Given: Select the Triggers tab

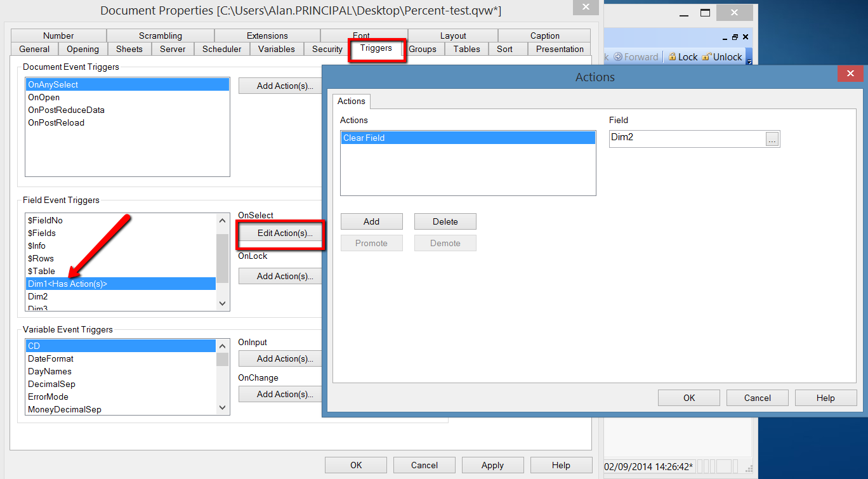Looking at the screenshot, I should tap(376, 48).
